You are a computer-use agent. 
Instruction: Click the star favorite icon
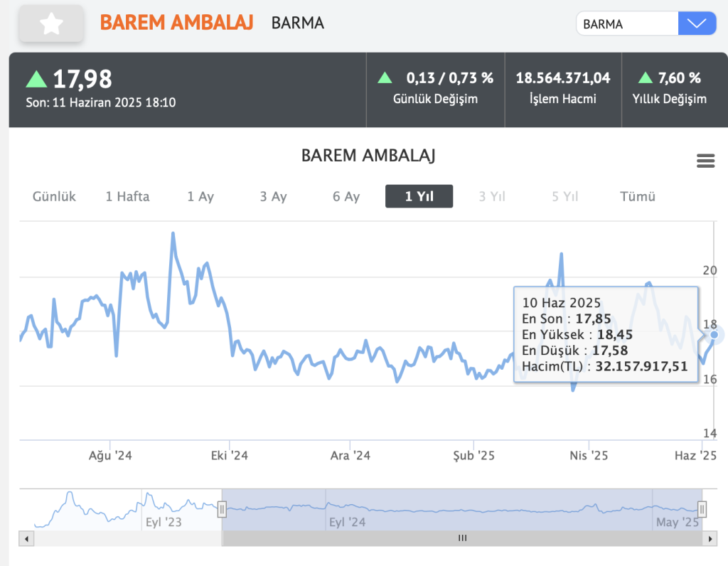point(51,23)
